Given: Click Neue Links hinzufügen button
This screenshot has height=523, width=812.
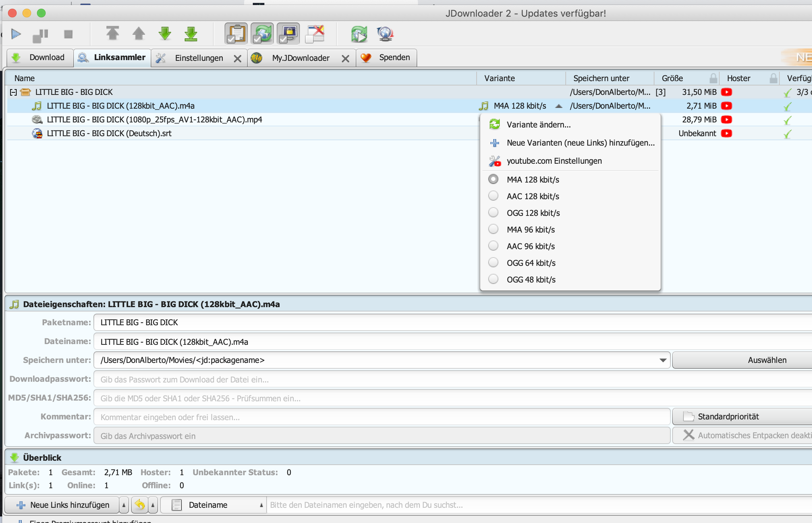Looking at the screenshot, I should [63, 505].
